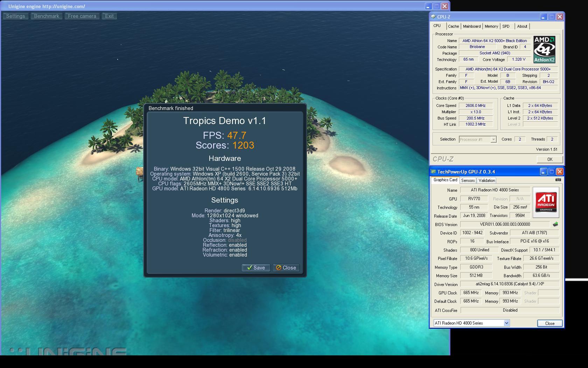Viewport: 588px width, 368px height.
Task: Click the GPU value RV770
Action: 474,199
